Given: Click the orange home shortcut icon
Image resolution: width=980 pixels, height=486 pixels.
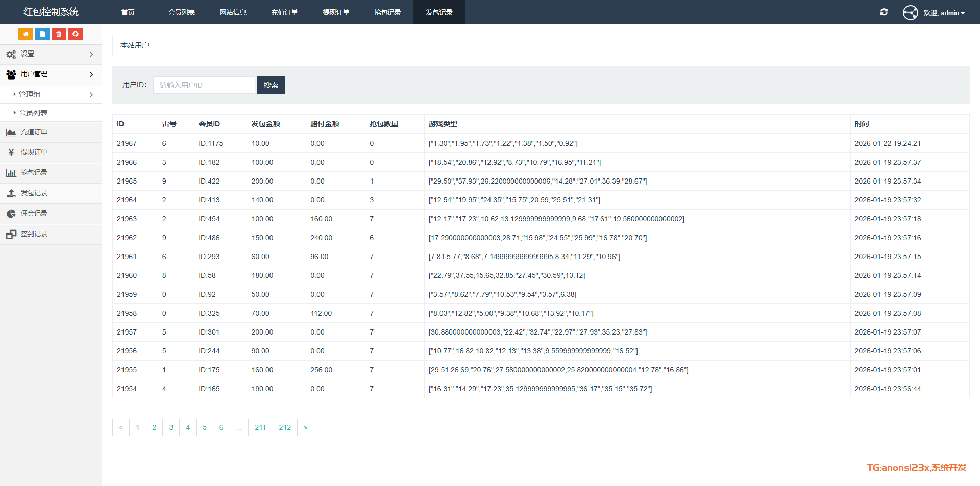Looking at the screenshot, I should point(26,34).
